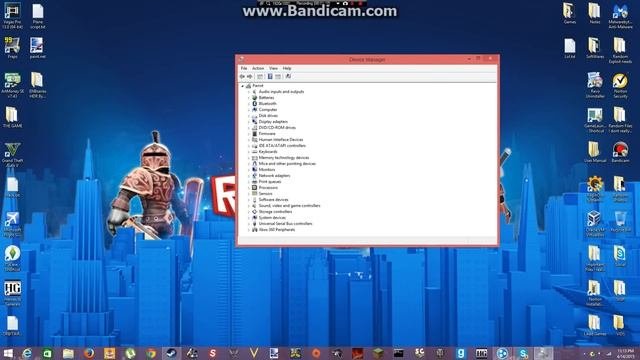Select THE GAME folder on desktop

point(12,118)
